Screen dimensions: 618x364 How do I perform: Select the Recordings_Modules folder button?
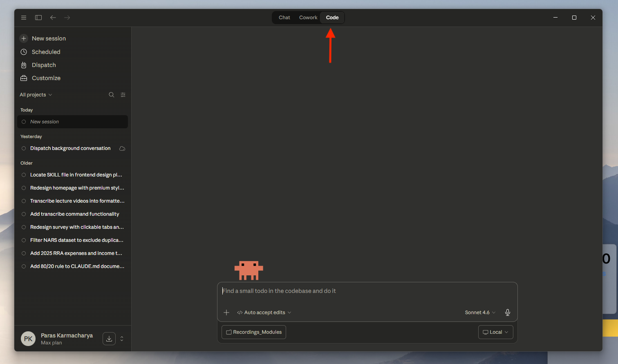pos(254,332)
